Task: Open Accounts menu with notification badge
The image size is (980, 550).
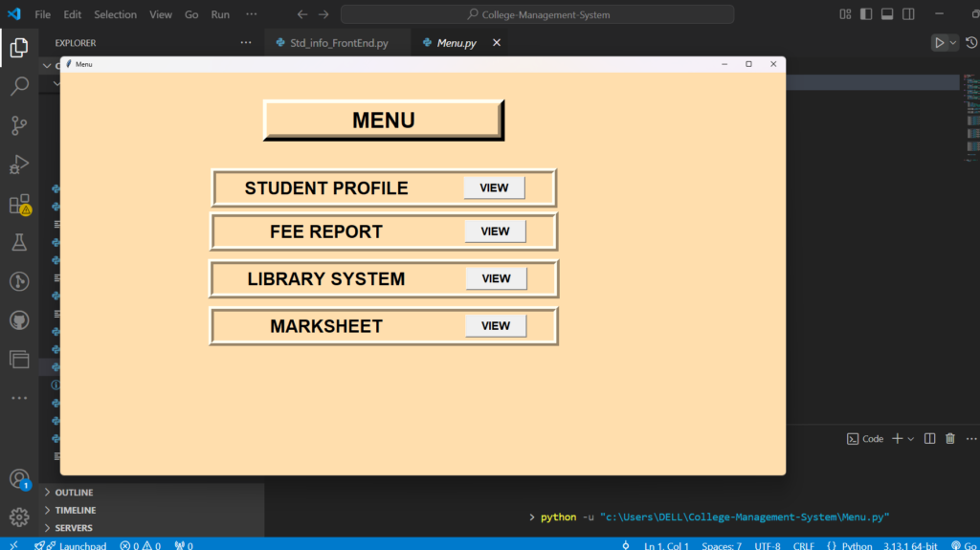Action: [19, 479]
